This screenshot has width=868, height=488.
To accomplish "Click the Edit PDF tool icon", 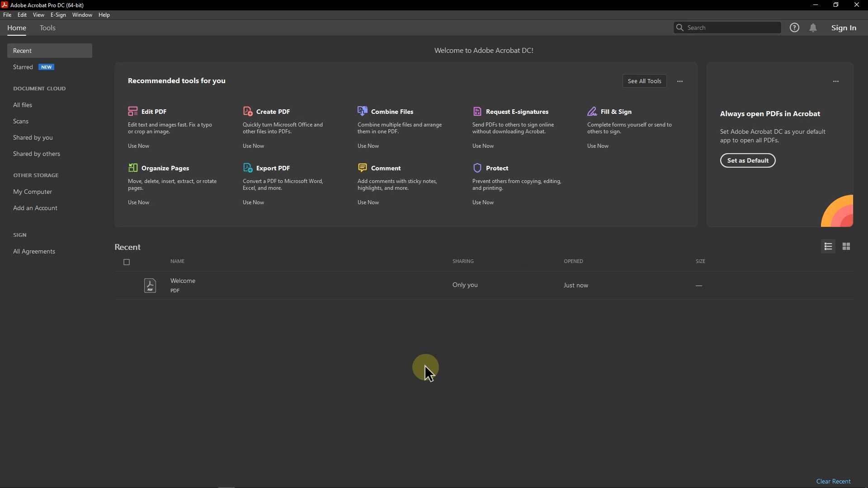I will 132,111.
